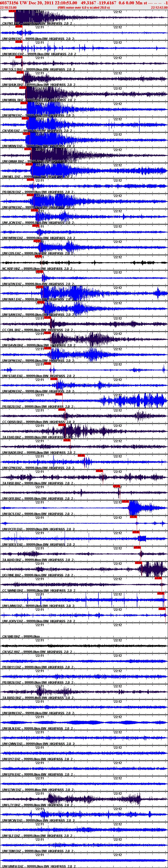Select the UW BHW EHZ station label
Image resolution: width=168 pixels, height=868 pixels.
(x=12, y=713)
